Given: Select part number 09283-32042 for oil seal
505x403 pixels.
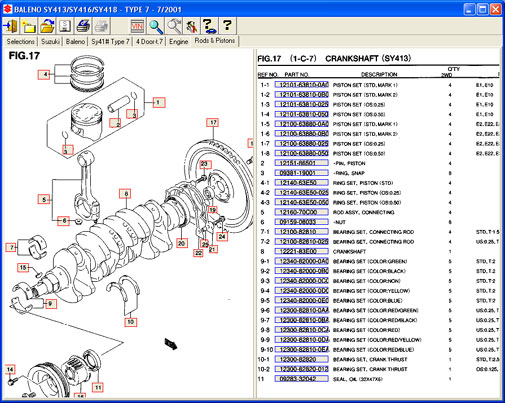Looking at the screenshot, I should coord(302,379).
